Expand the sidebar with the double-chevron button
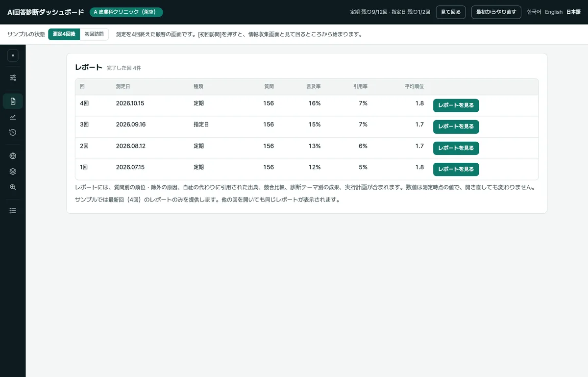This screenshot has width=588, height=377. coord(13,55)
